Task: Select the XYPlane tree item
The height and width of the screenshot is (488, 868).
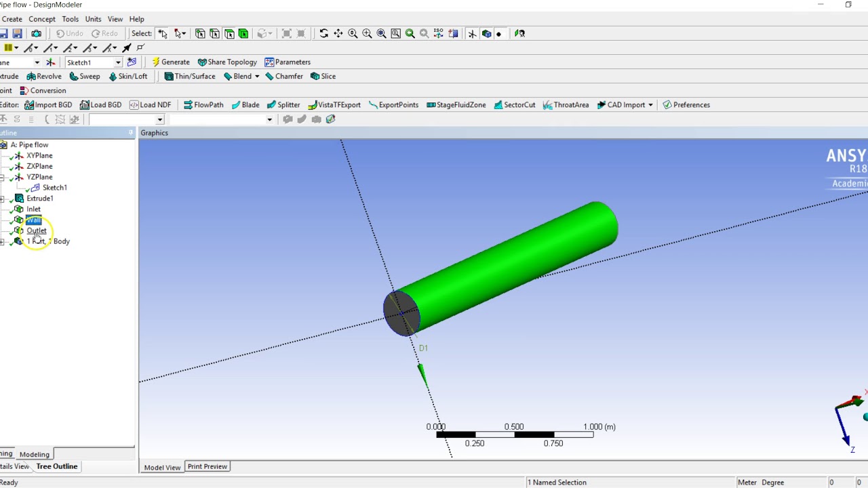Action: coord(39,156)
